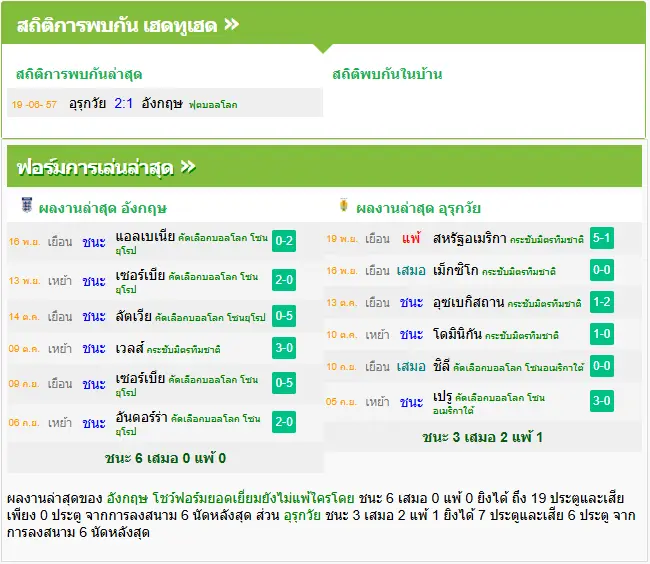The image size is (650, 564).
Task: Click เสมอ result in the เม็กซิโก row
Action: 411,271
